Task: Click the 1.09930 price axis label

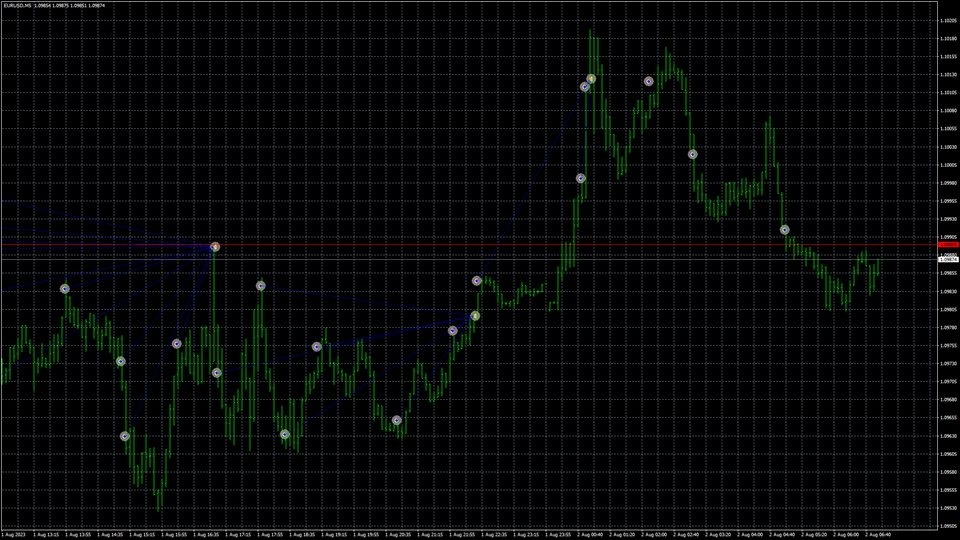Action: click(x=948, y=219)
